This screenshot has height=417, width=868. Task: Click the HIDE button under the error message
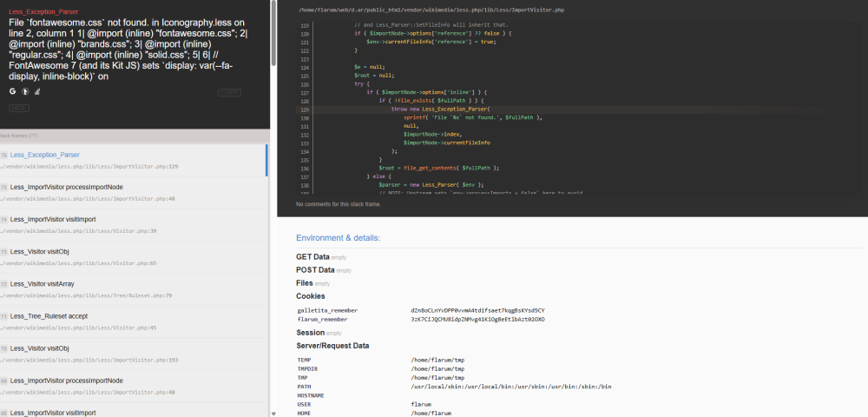19,108
